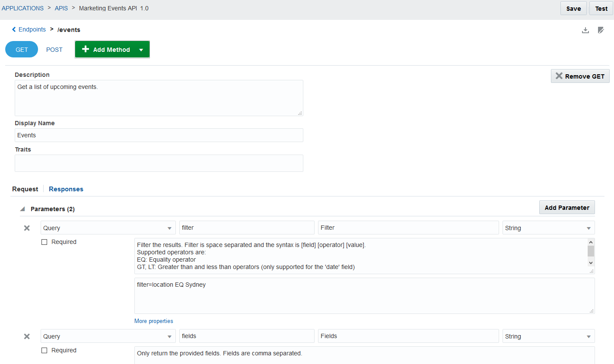The image size is (614, 364).
Task: Click the display name field containing Fields
Action: tap(408, 336)
